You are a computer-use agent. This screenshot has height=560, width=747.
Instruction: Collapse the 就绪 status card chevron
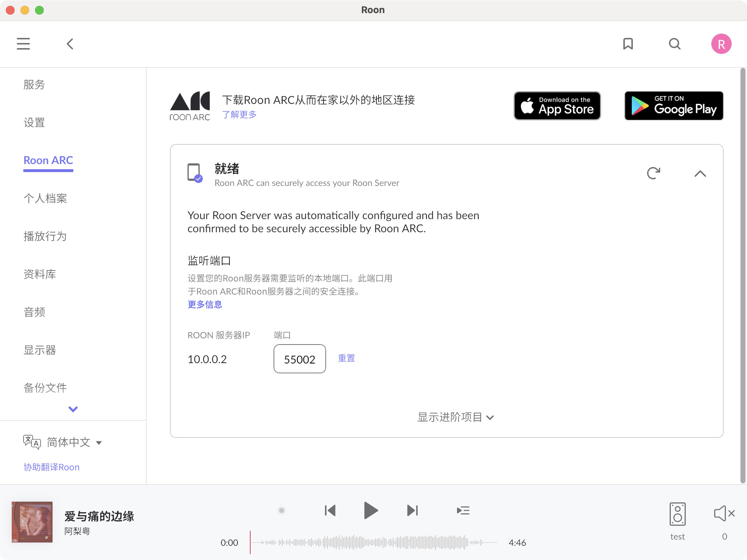coord(700,174)
